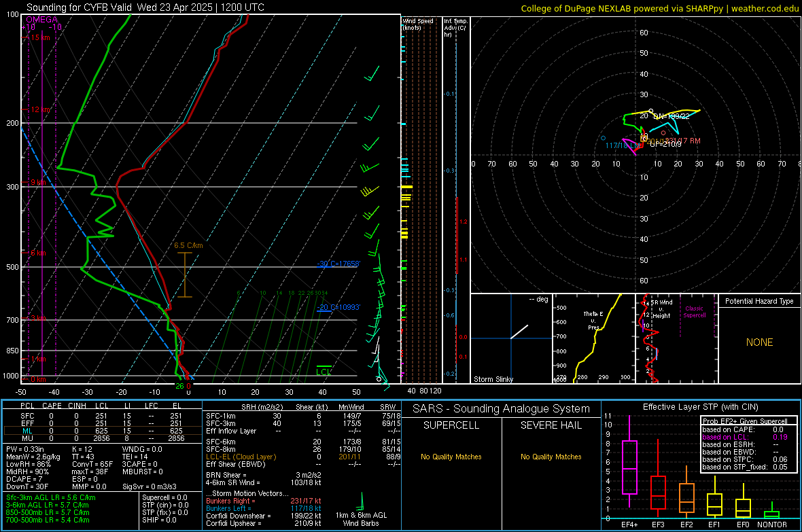Click the '-20 C=10993' level label
Screen dimensions: 802x532
pos(338,307)
